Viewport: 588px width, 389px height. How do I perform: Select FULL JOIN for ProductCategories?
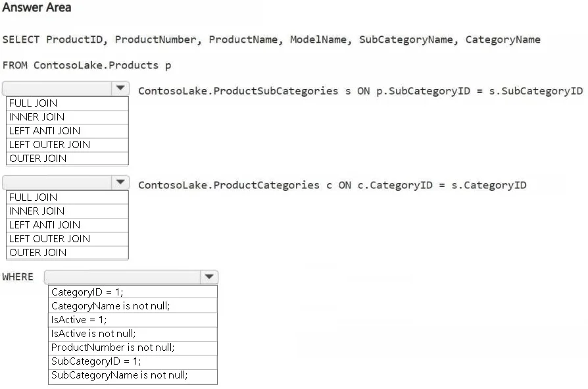click(68, 197)
